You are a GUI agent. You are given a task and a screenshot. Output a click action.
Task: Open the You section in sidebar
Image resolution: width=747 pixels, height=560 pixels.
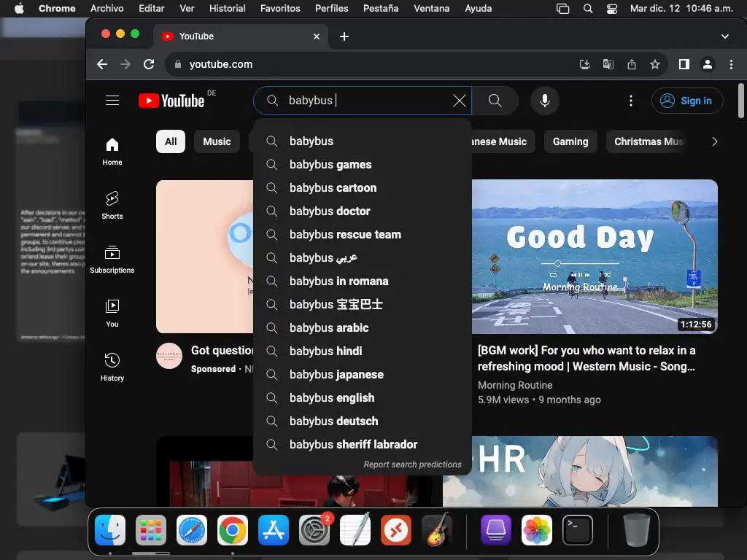pyautogui.click(x=112, y=314)
